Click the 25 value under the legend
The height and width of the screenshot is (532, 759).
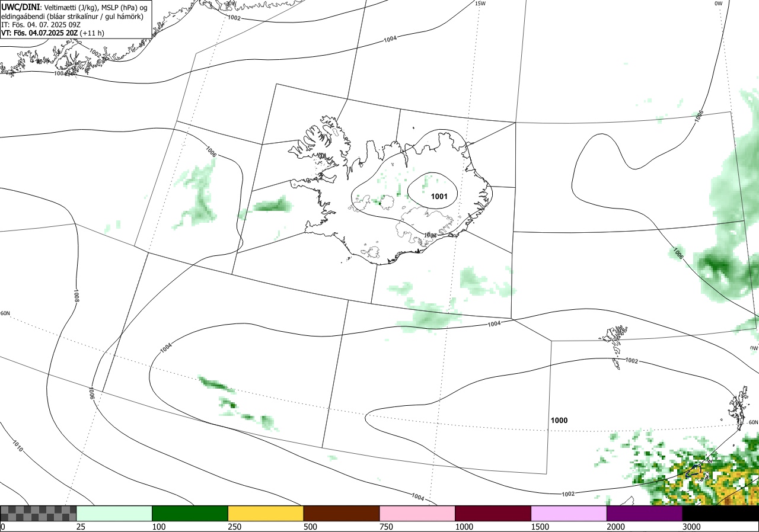[81, 527]
